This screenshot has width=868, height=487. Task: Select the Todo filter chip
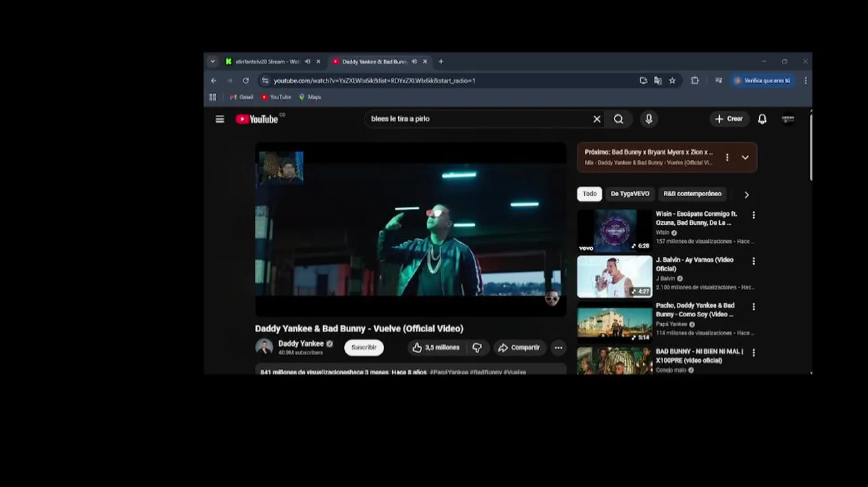(x=589, y=194)
